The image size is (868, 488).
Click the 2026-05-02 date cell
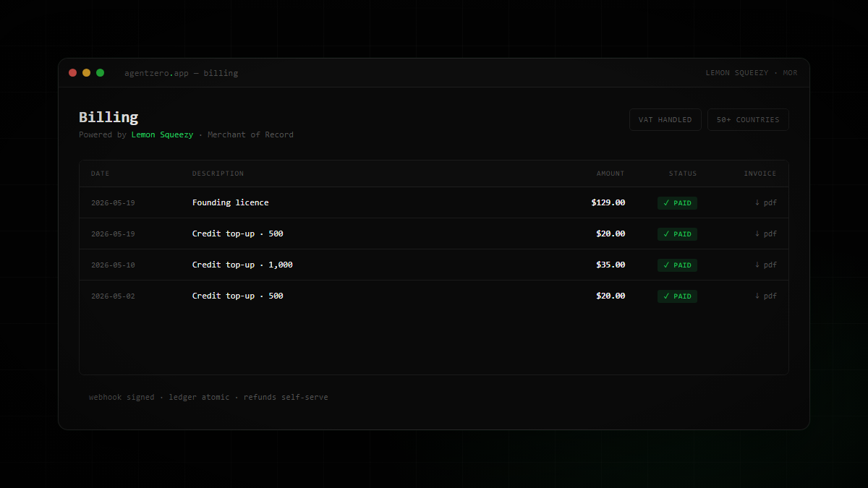[x=113, y=296]
